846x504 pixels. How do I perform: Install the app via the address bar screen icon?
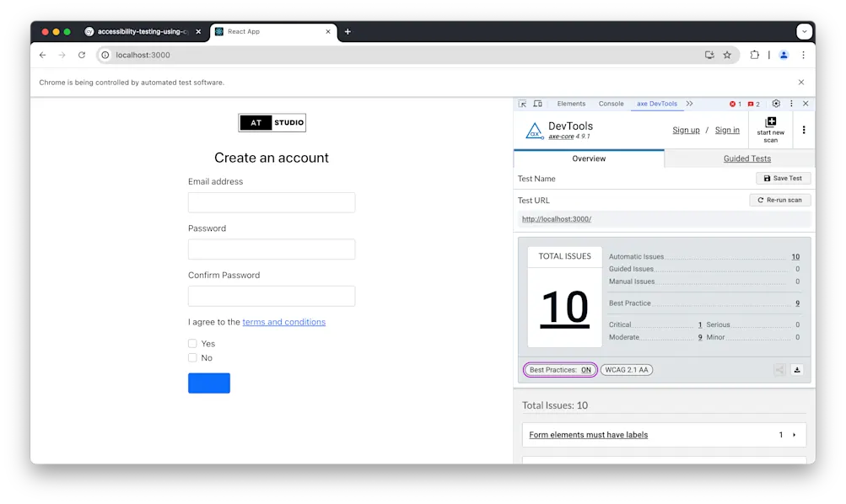tap(709, 55)
